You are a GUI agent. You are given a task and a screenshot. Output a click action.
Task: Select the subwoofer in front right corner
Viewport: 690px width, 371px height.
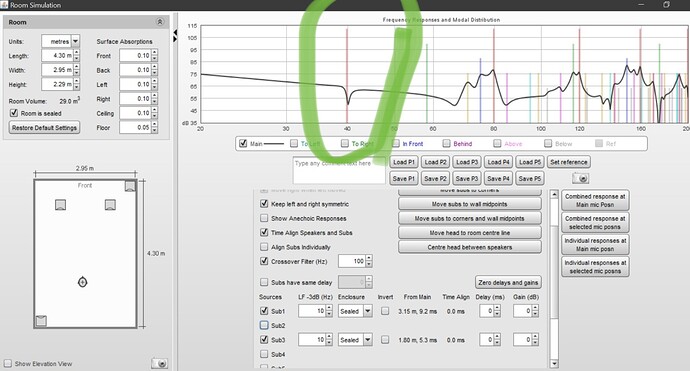click(130, 186)
